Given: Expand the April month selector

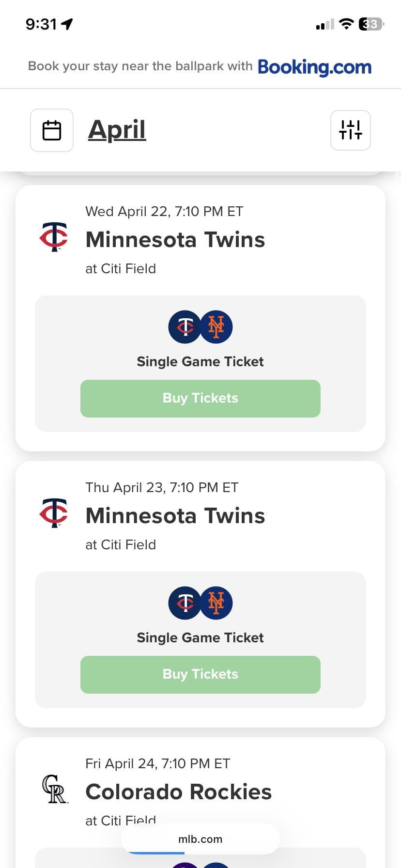Looking at the screenshot, I should [x=117, y=130].
